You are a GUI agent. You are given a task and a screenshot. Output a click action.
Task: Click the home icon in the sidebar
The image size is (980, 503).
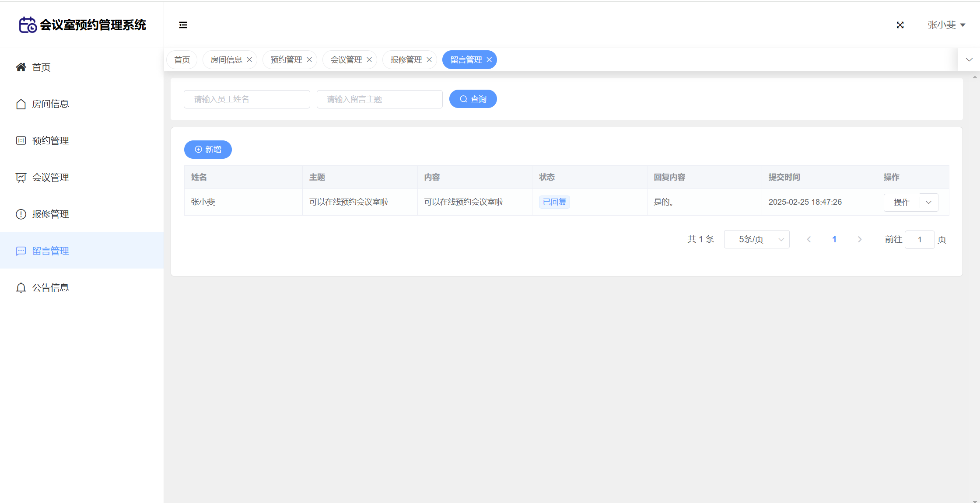pyautogui.click(x=21, y=67)
